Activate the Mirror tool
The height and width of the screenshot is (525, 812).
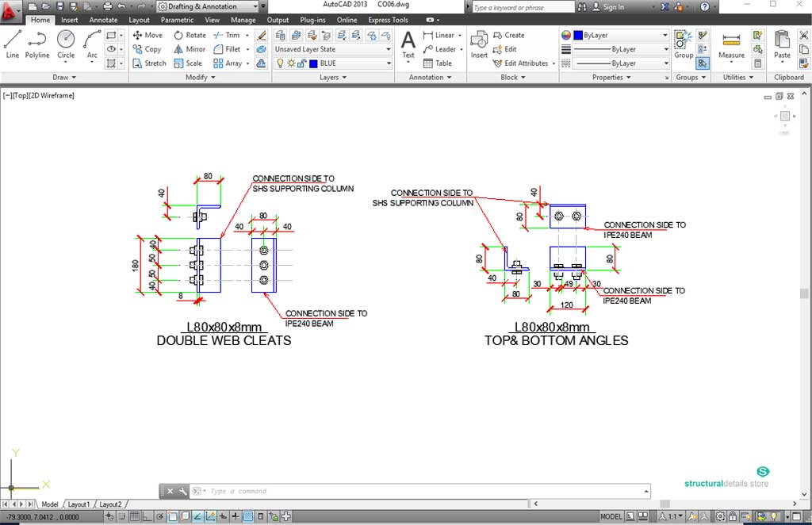(189, 49)
